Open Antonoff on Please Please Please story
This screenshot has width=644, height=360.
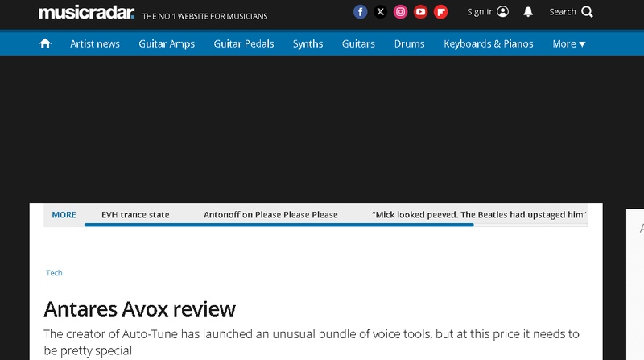pyautogui.click(x=270, y=214)
